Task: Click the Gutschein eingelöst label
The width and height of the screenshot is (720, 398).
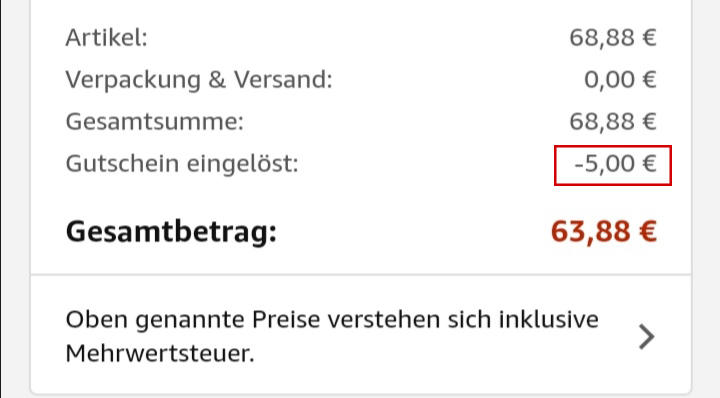Action: (182, 164)
